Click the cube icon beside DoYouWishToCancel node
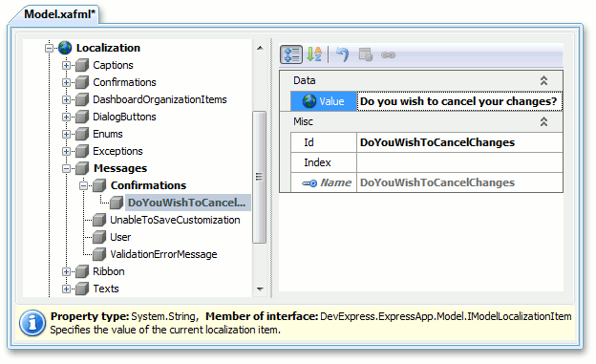Viewport: 596px width, 364px height. pos(117,203)
